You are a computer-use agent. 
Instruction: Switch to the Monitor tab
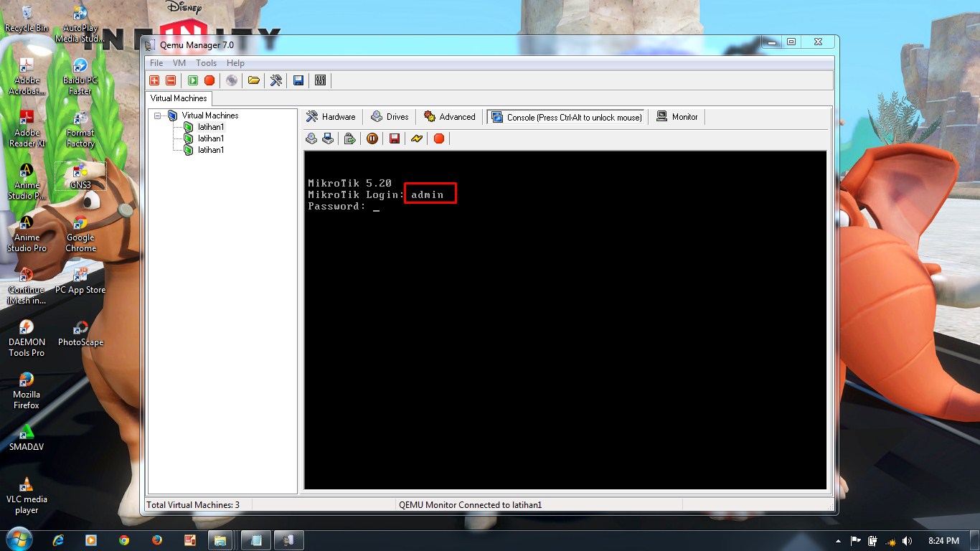[677, 117]
